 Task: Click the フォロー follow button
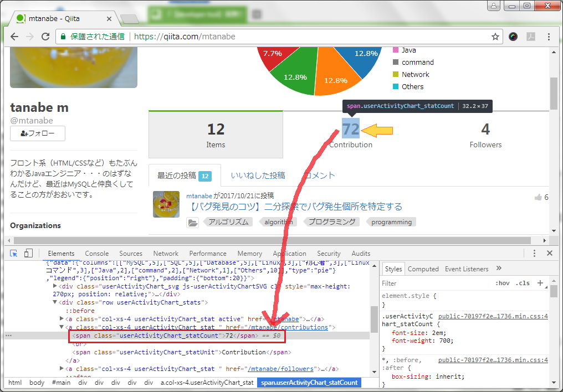click(x=37, y=133)
